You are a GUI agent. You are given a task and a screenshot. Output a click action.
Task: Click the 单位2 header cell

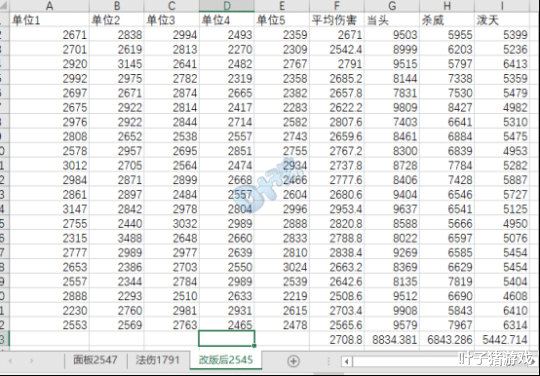(117, 20)
